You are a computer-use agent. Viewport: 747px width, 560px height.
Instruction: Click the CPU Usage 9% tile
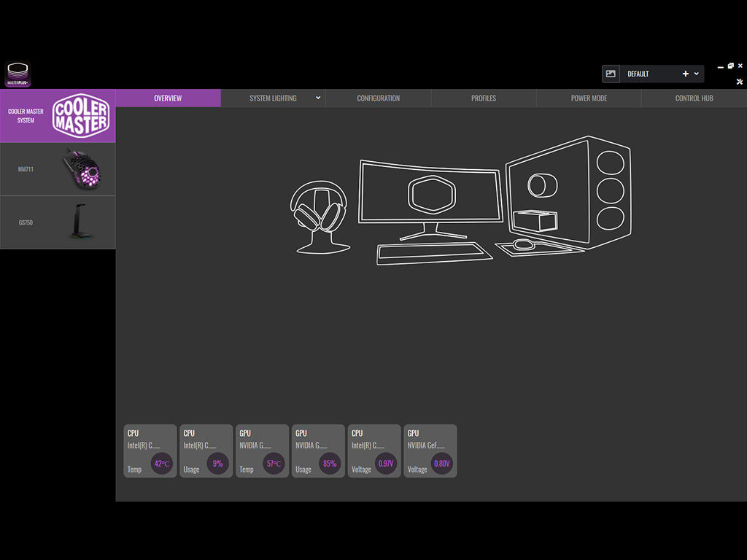(206, 451)
